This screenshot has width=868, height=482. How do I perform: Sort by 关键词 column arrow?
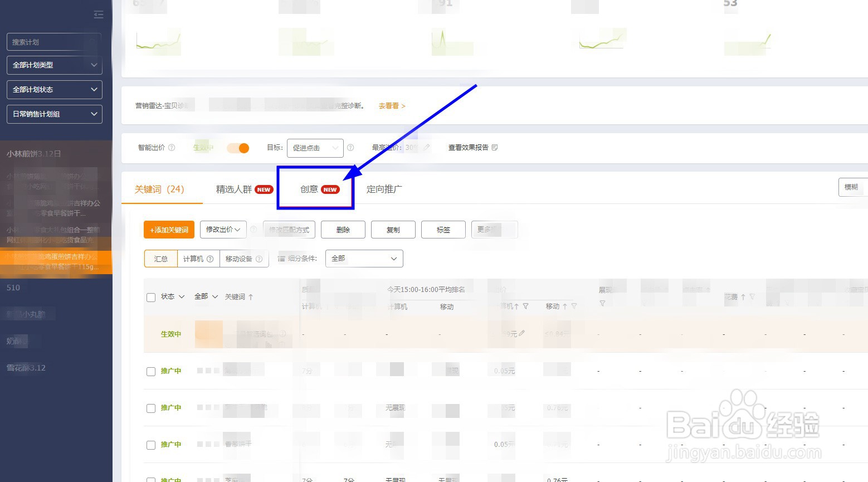(251, 297)
